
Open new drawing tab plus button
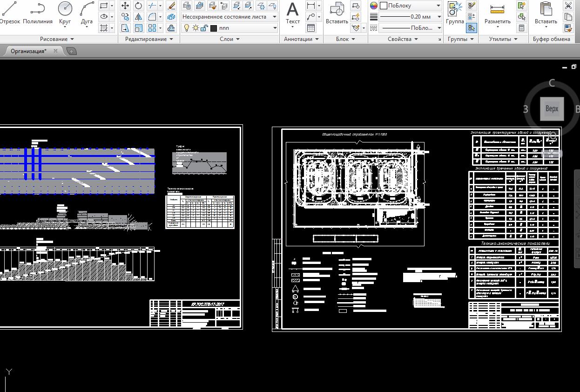71,51
